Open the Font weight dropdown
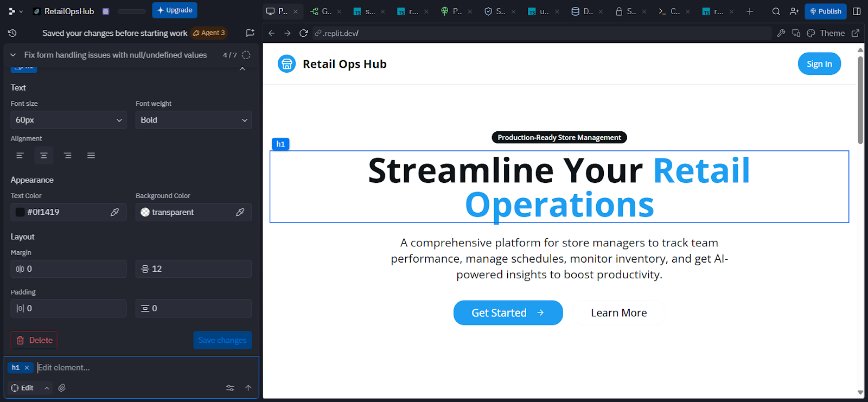 pos(194,120)
